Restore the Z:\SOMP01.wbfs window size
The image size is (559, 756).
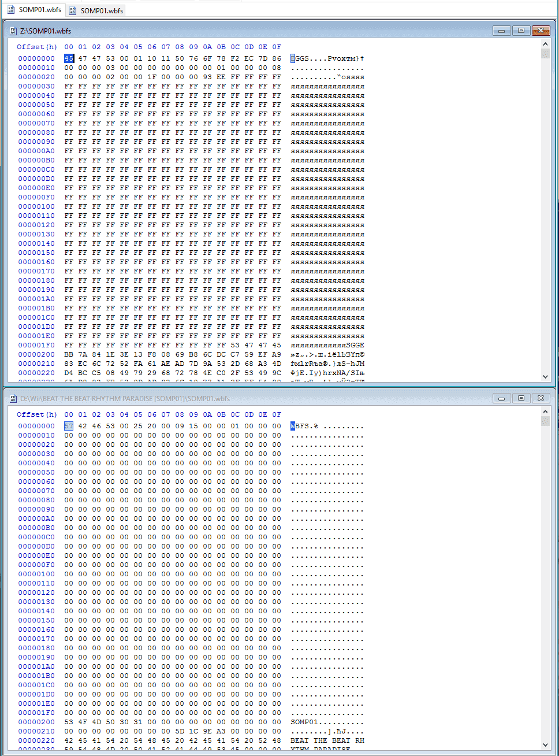[x=521, y=31]
